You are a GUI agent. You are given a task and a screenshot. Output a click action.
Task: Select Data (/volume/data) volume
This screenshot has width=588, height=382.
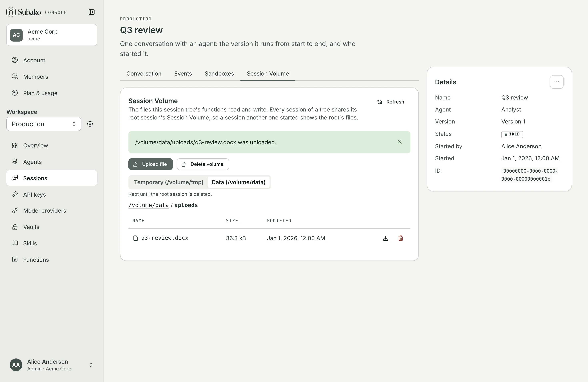238,182
